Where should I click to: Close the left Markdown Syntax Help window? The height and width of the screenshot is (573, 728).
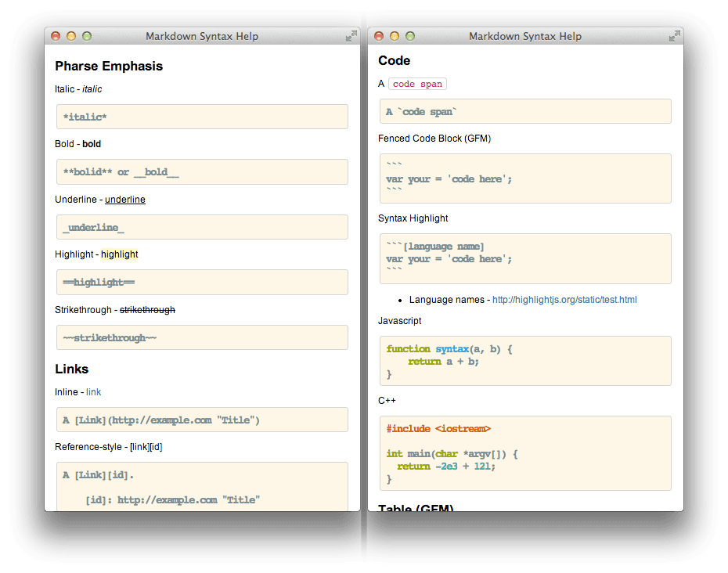(x=56, y=36)
